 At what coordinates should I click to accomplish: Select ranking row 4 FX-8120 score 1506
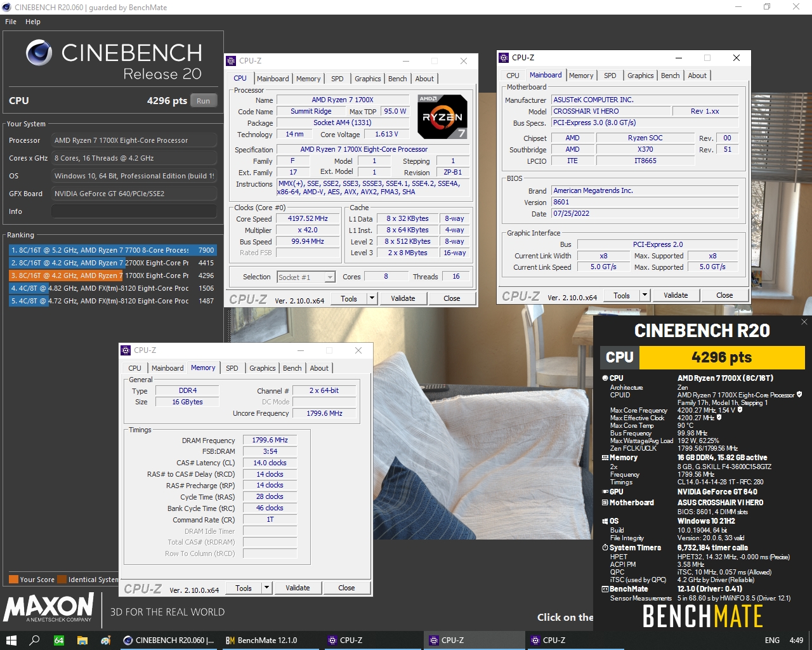click(112, 288)
